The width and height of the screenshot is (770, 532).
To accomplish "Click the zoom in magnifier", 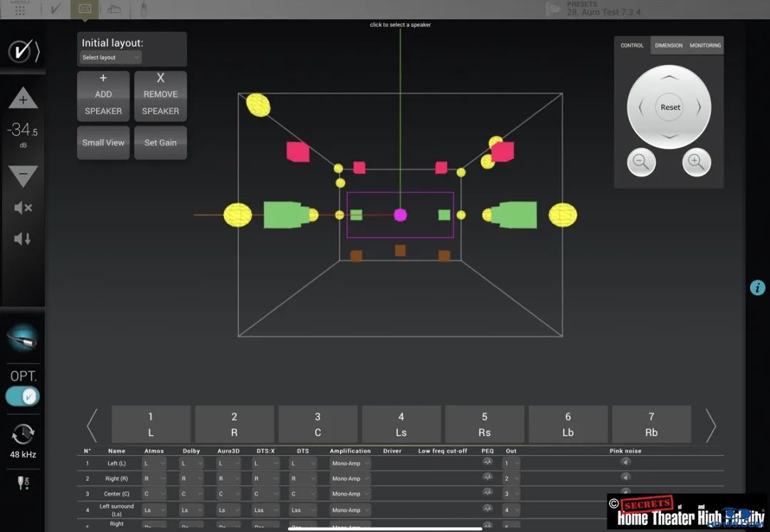I will [x=697, y=163].
